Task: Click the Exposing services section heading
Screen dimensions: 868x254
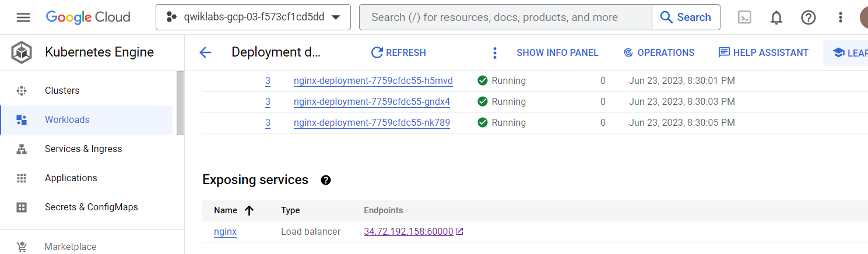Action: click(x=255, y=179)
